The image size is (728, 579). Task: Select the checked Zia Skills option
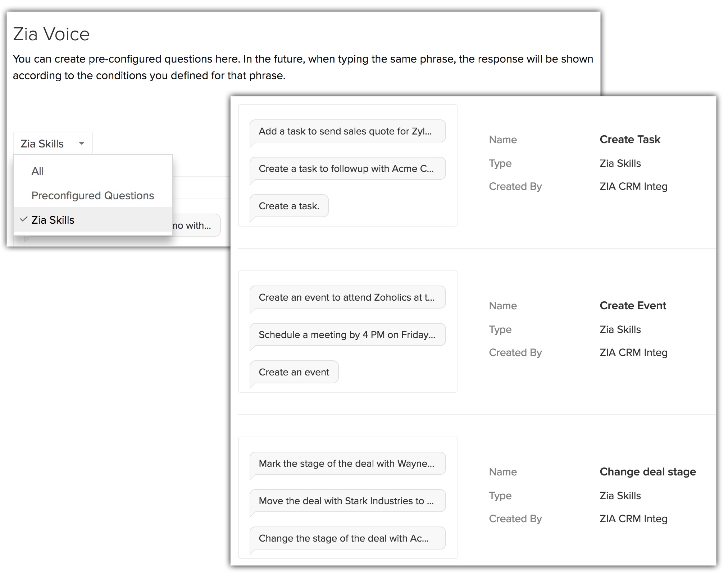53,220
